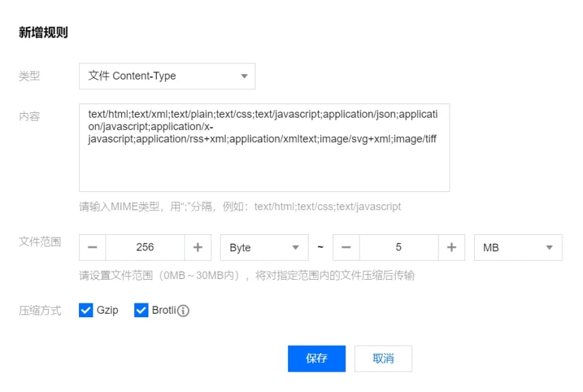Expand the MB unit dropdown
Image resolution: width=583 pixels, height=392 pixels.
click(x=518, y=248)
